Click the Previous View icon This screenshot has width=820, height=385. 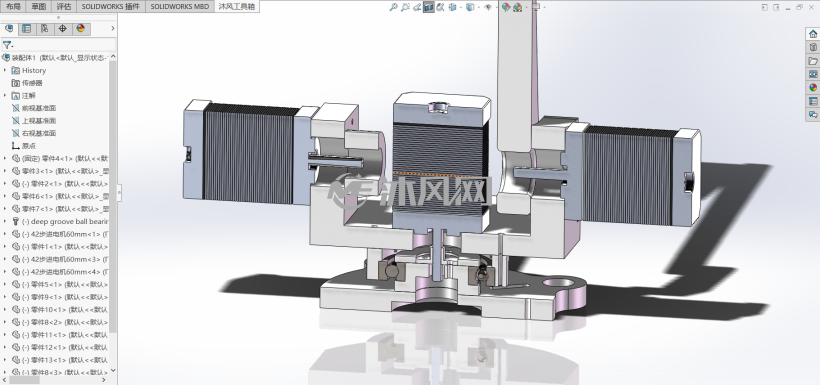[417, 7]
